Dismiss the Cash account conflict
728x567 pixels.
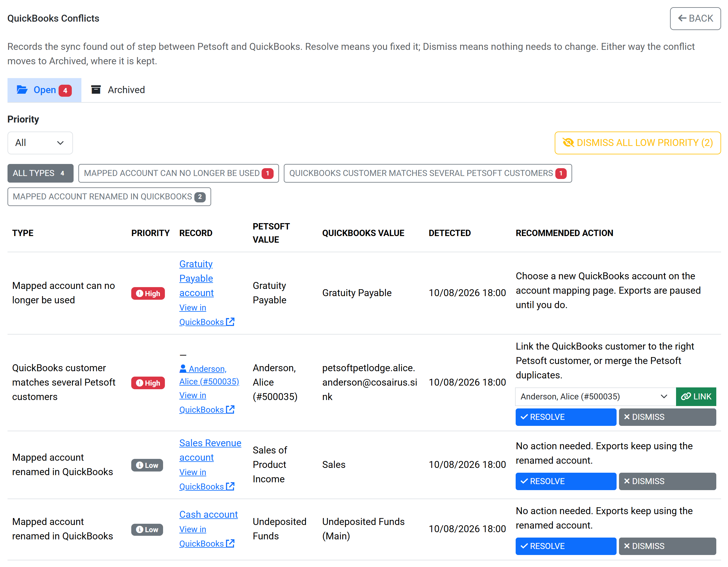pos(667,546)
